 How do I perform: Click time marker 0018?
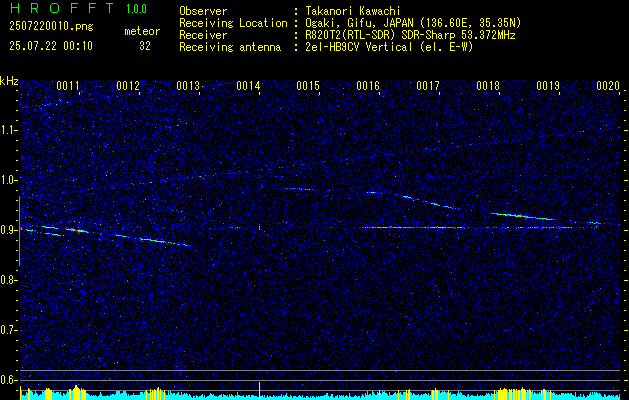[x=488, y=86]
